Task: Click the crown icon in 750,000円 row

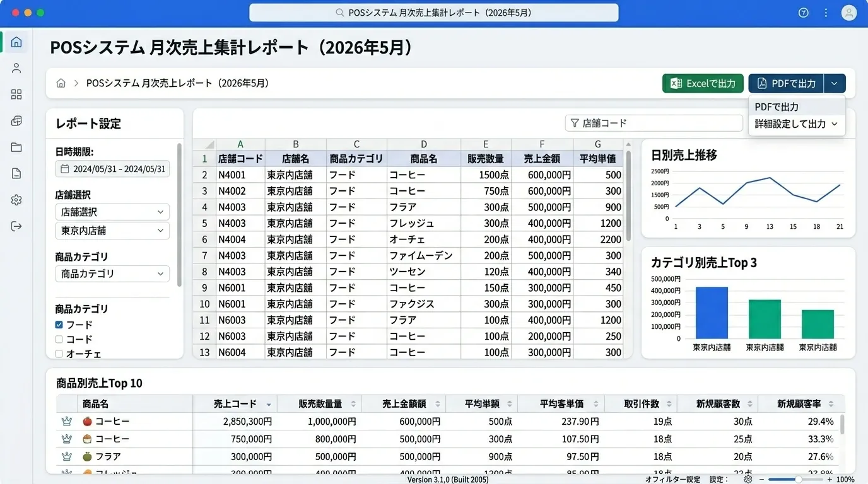Action: coord(66,439)
